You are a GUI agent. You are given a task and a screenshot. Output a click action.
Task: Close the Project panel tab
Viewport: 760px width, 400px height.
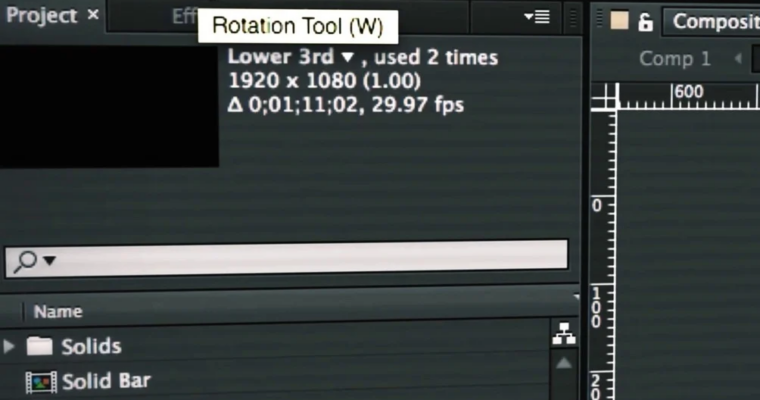point(93,15)
